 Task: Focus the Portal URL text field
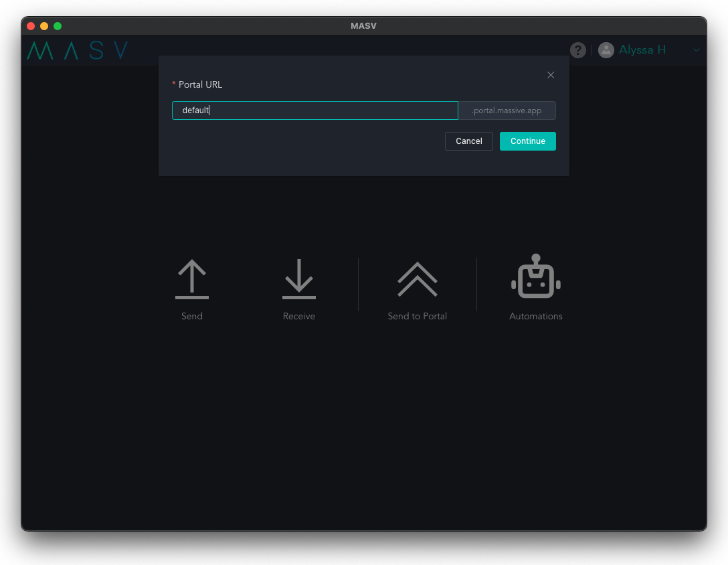[314, 110]
